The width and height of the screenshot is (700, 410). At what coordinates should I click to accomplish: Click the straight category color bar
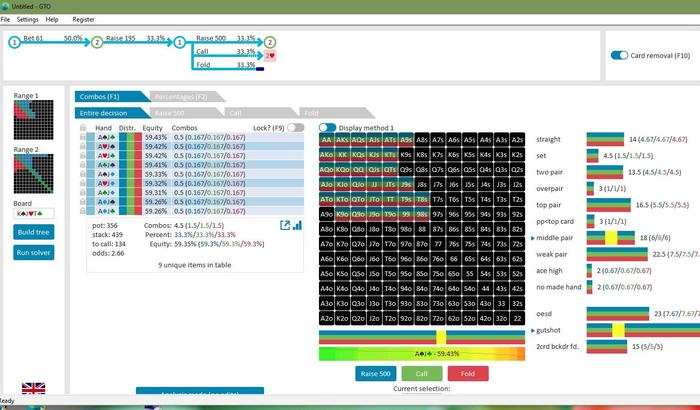tap(605, 139)
